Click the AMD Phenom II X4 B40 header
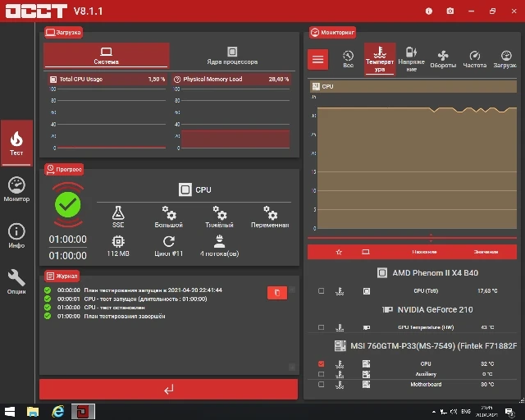This screenshot has width=525, height=420. [427, 273]
